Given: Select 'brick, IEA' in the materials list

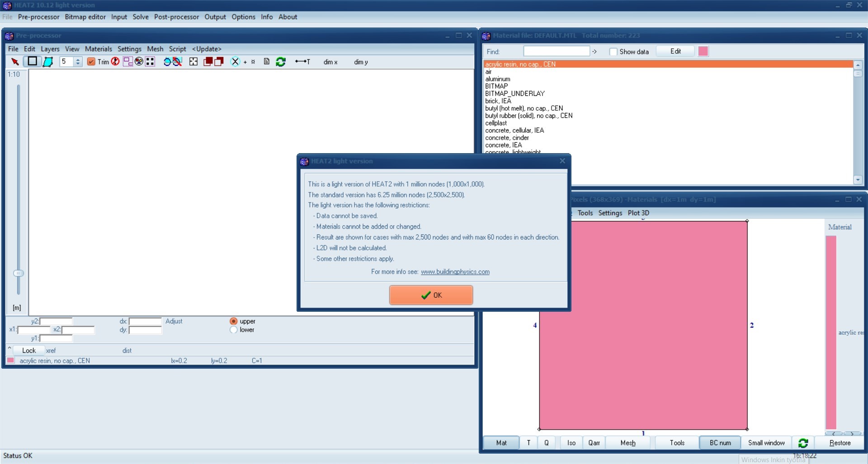Looking at the screenshot, I should (x=668, y=101).
